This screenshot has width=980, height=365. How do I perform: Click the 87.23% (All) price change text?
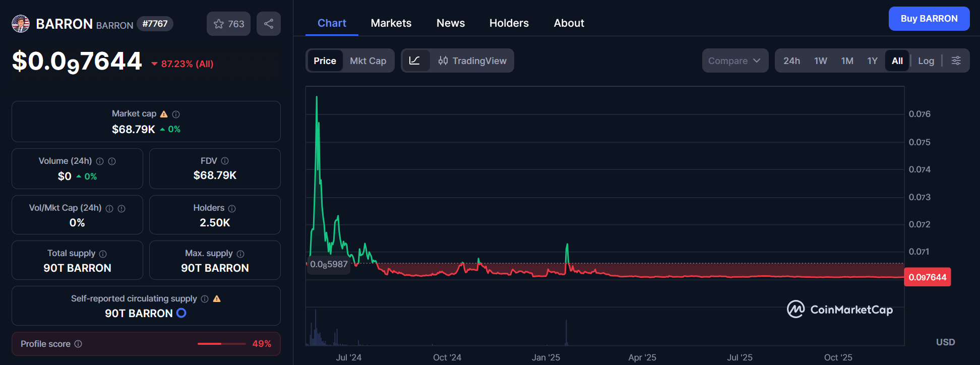(x=188, y=64)
